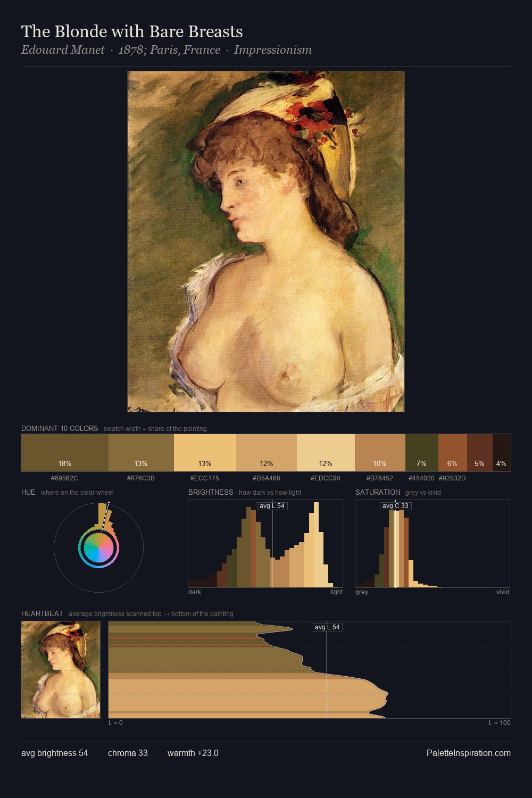The height and width of the screenshot is (798, 532).
Task: Click the artist name 'Edouard Manet'
Action: click(x=63, y=50)
